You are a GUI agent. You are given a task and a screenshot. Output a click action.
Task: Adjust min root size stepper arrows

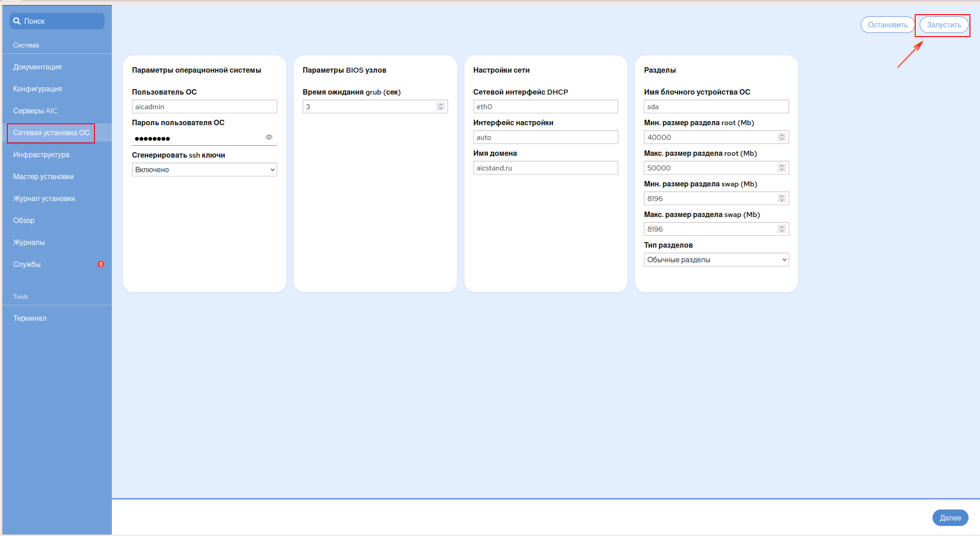pyautogui.click(x=782, y=137)
